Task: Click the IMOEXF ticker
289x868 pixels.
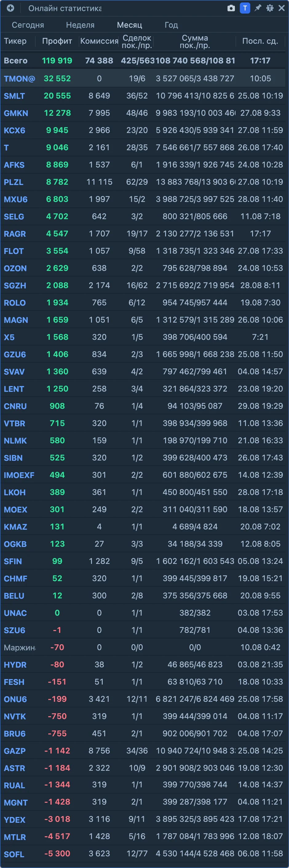Action: [x=19, y=476]
